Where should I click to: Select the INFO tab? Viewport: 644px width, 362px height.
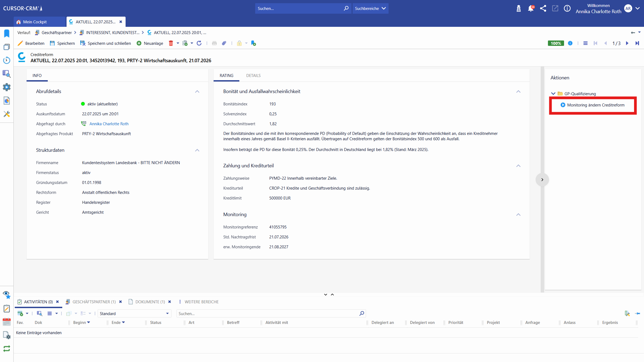(x=37, y=76)
